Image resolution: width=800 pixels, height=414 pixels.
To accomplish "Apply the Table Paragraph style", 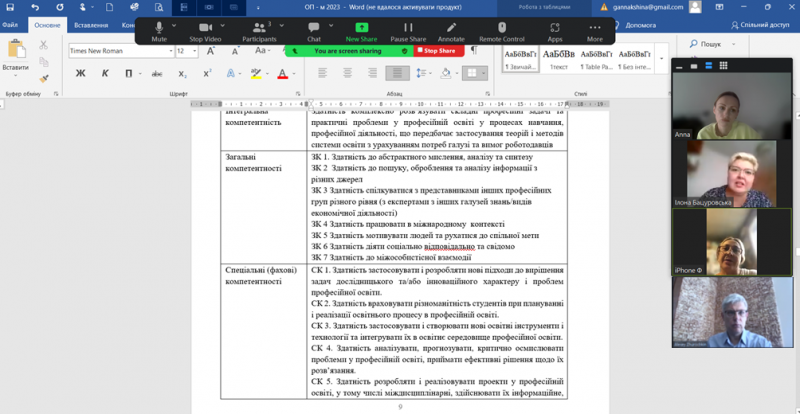I will pyautogui.click(x=596, y=59).
